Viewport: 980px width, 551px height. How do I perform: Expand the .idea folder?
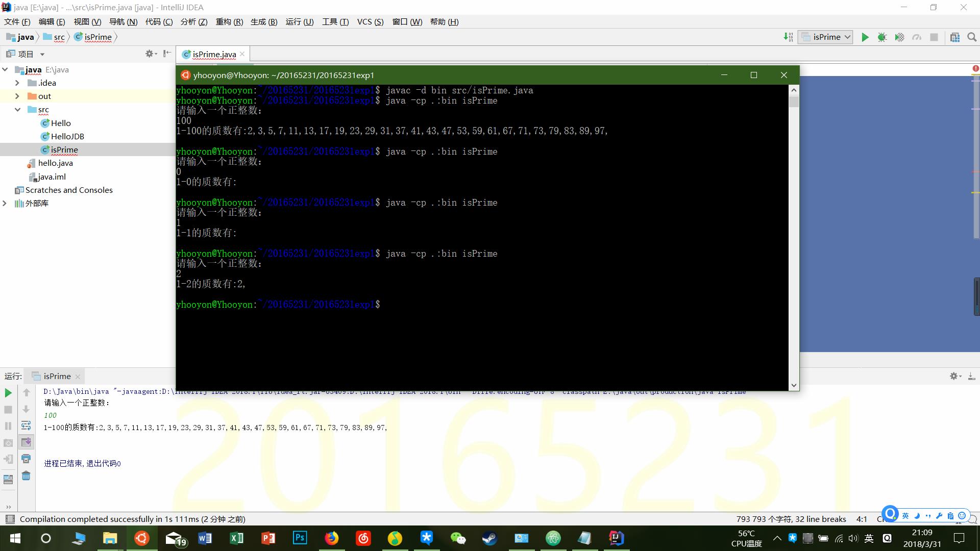[x=17, y=83]
